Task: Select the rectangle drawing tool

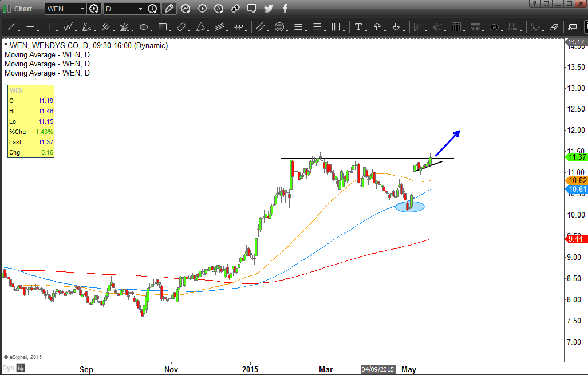Action: (x=163, y=27)
